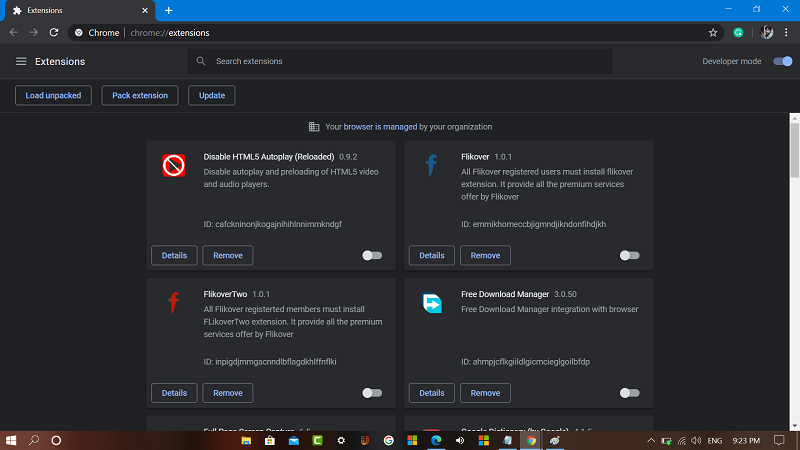Click the FlikoverTwo ID text
The image size is (800, 450).
[269, 362]
